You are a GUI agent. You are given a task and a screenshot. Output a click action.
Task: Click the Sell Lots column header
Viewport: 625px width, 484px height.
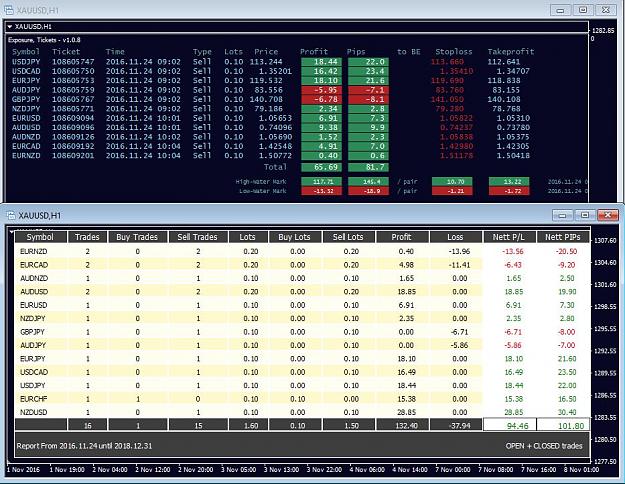[348, 237]
